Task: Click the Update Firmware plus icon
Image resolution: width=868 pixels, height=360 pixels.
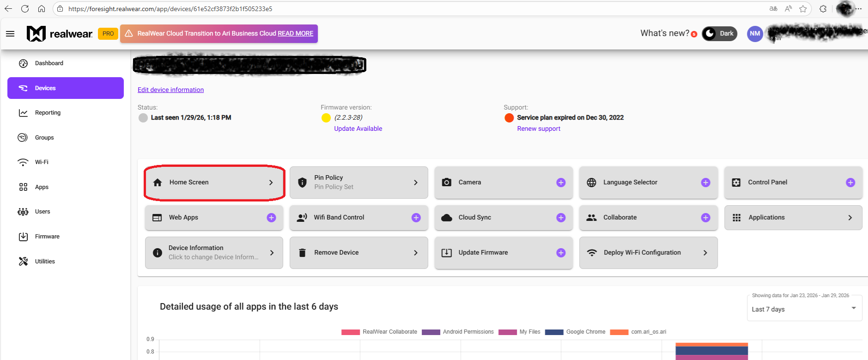Action: (x=561, y=253)
